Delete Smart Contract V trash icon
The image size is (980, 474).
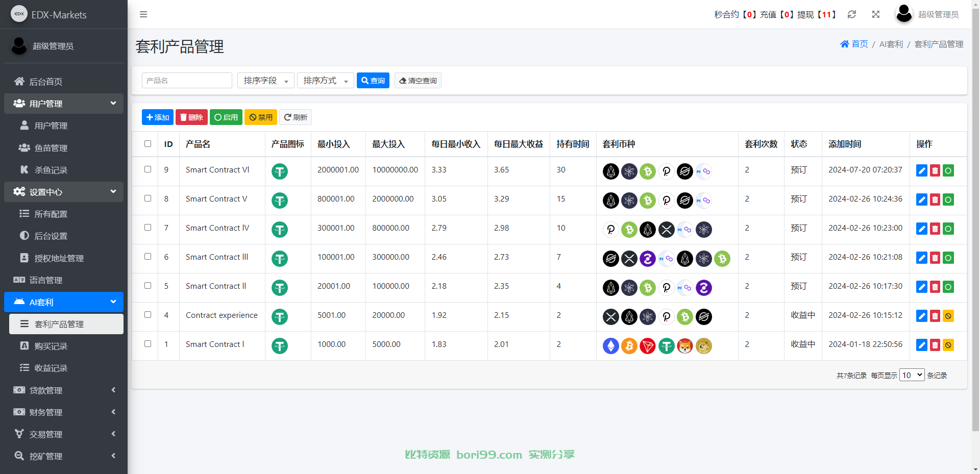(x=935, y=200)
